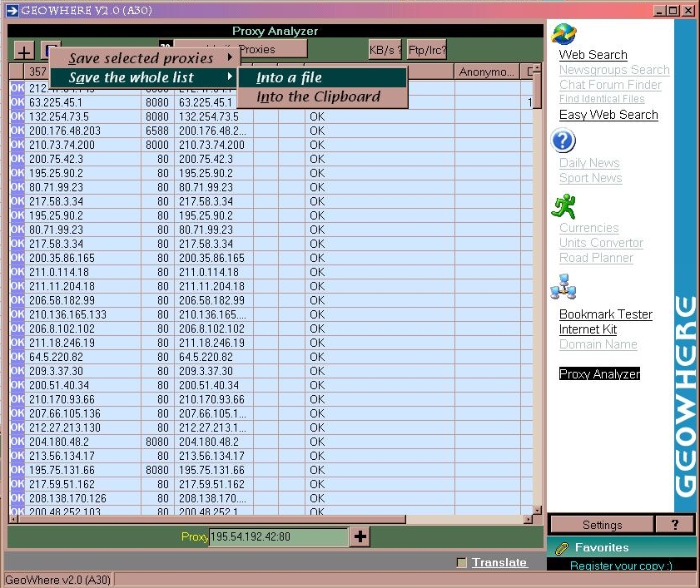Click the OK status icon for 208.138.170.126

[x=17, y=498]
